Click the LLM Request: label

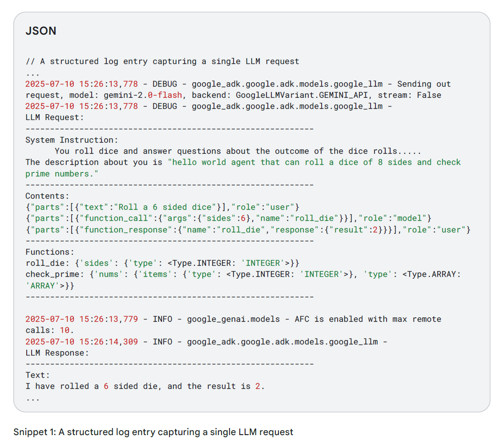54,117
